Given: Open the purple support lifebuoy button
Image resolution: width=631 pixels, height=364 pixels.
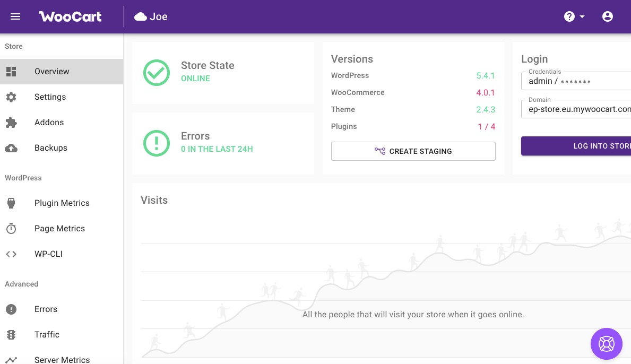Looking at the screenshot, I should pos(606,343).
